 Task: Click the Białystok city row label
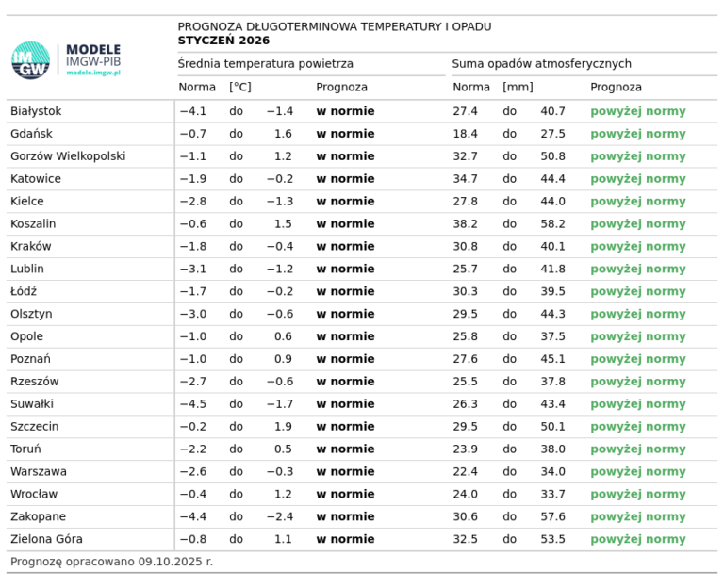click(36, 111)
